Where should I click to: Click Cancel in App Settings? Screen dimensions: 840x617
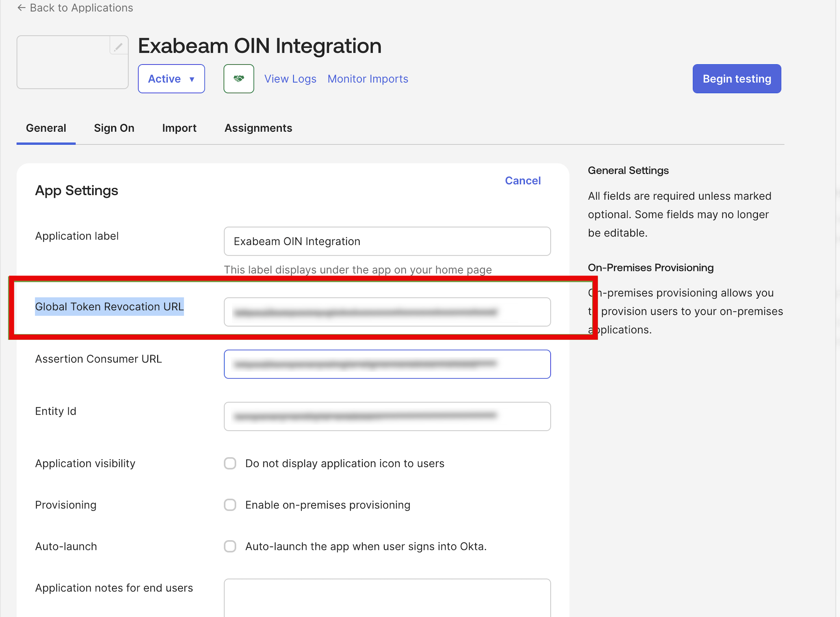(523, 180)
